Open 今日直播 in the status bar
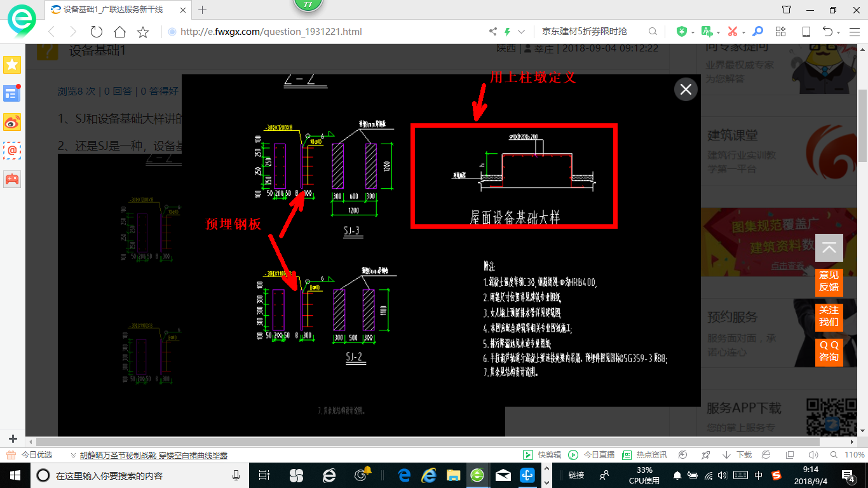This screenshot has height=488, width=868. 592,455
